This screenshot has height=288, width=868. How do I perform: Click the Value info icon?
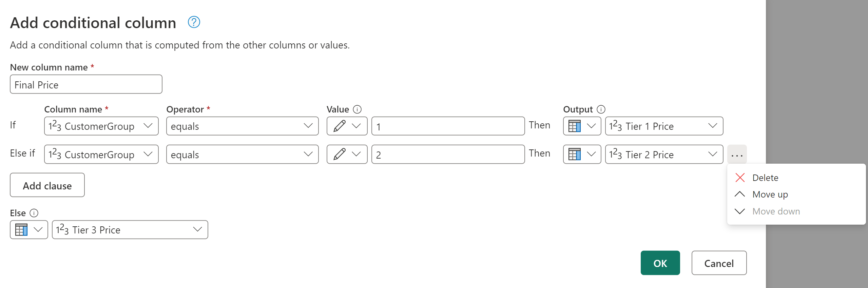click(356, 109)
